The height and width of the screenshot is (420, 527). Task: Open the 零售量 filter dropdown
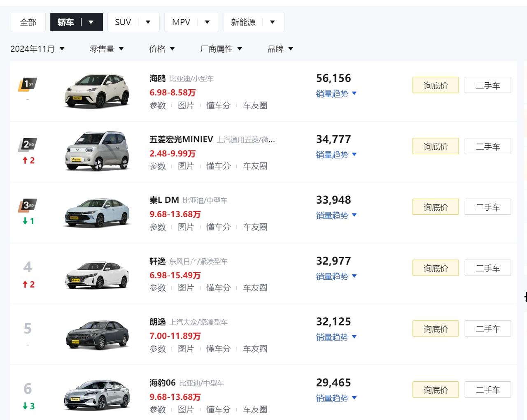point(107,49)
